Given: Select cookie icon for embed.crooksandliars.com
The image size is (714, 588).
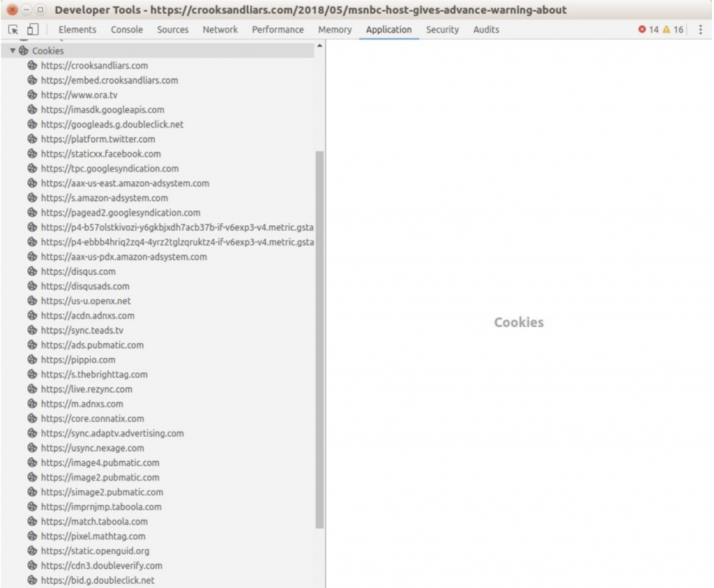Looking at the screenshot, I should point(32,80).
